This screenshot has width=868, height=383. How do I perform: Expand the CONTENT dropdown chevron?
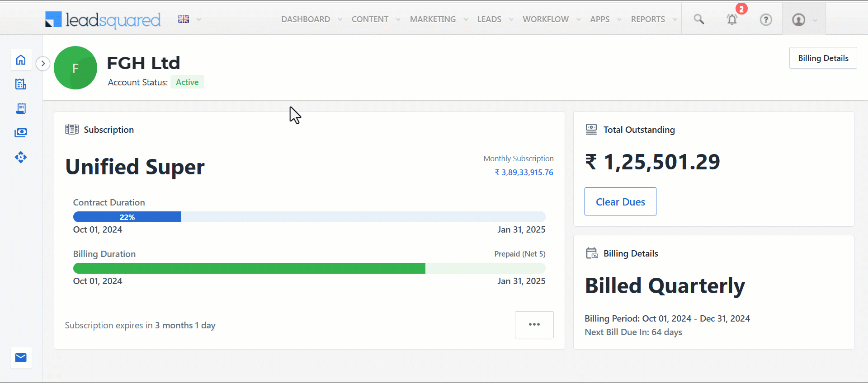tap(398, 19)
